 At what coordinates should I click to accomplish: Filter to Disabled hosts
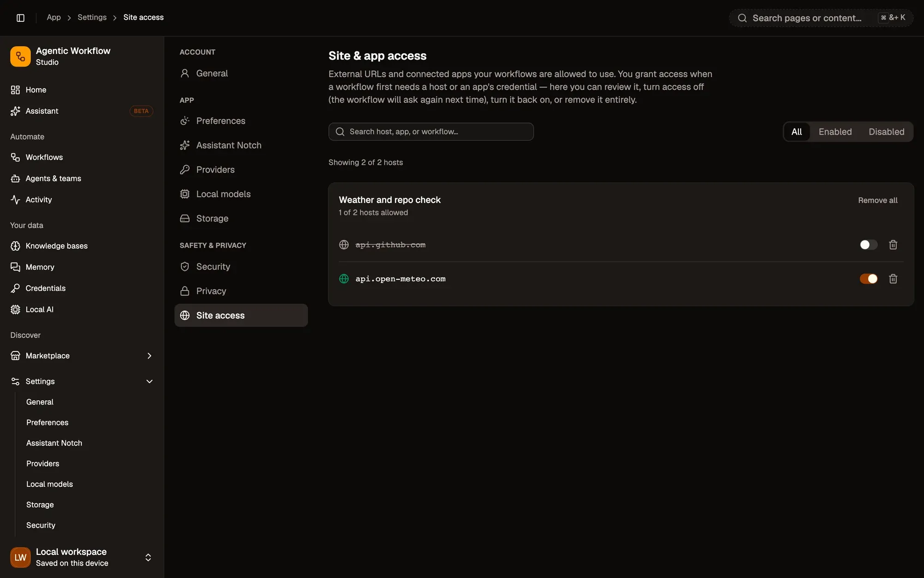point(886,132)
